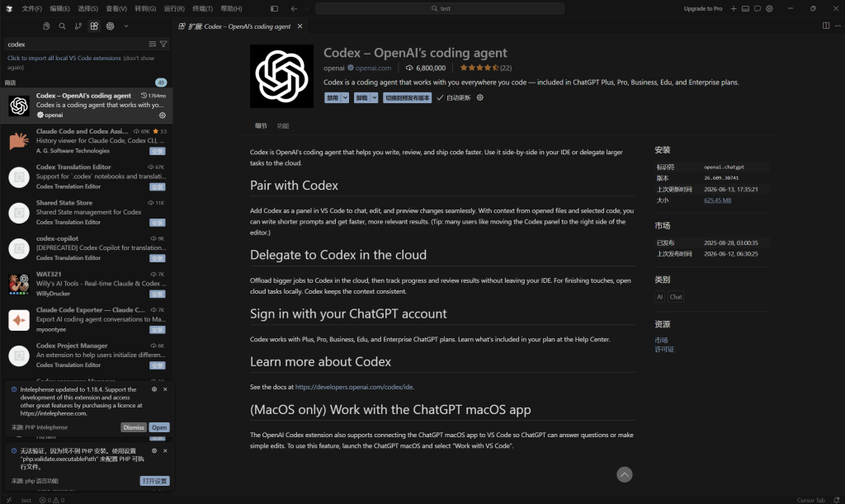Select Claude Code and Codex Assist extension
This screenshot has height=504, width=845.
pyautogui.click(x=86, y=141)
